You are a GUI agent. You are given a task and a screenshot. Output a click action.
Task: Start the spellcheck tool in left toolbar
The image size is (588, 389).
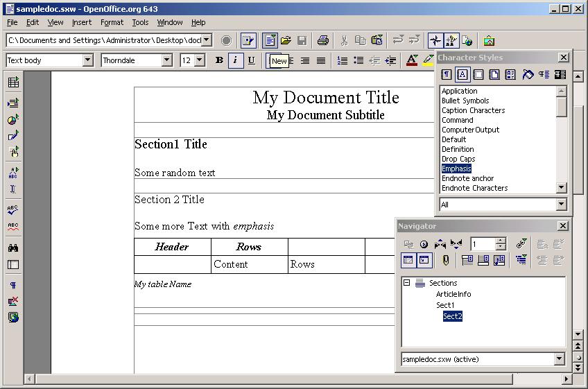click(x=13, y=209)
